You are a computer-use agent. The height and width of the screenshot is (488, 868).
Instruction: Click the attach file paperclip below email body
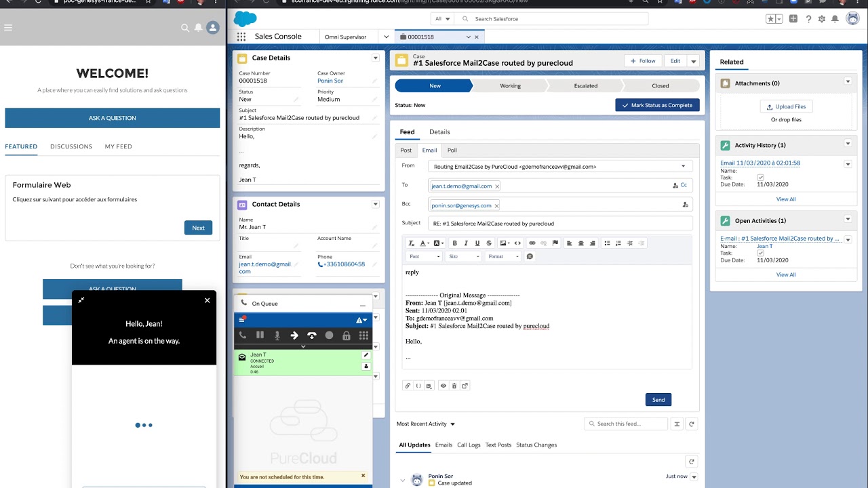(x=408, y=386)
